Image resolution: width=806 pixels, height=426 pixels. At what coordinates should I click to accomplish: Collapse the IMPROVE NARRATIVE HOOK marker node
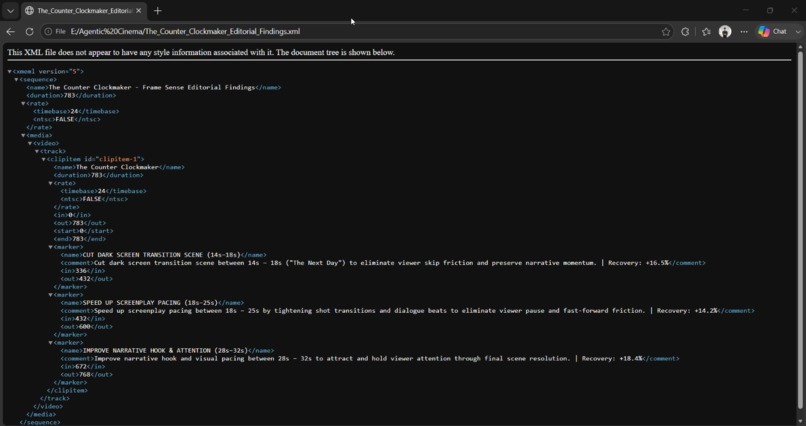(50, 342)
